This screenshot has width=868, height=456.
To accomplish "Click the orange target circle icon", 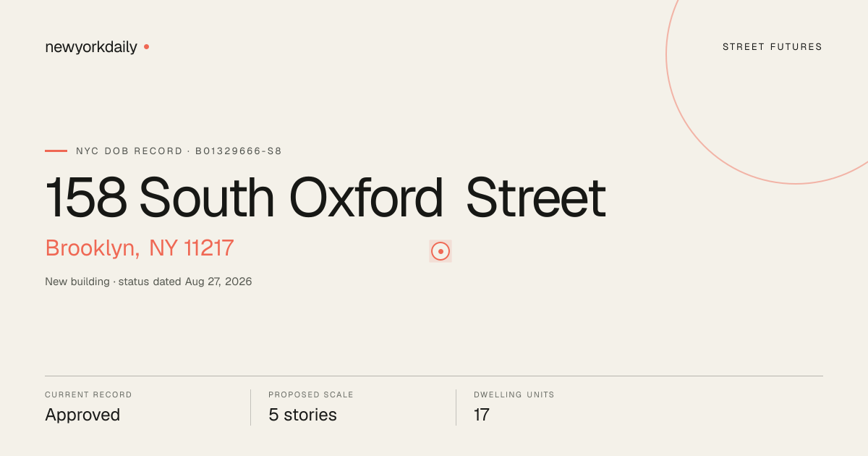I will (x=441, y=251).
